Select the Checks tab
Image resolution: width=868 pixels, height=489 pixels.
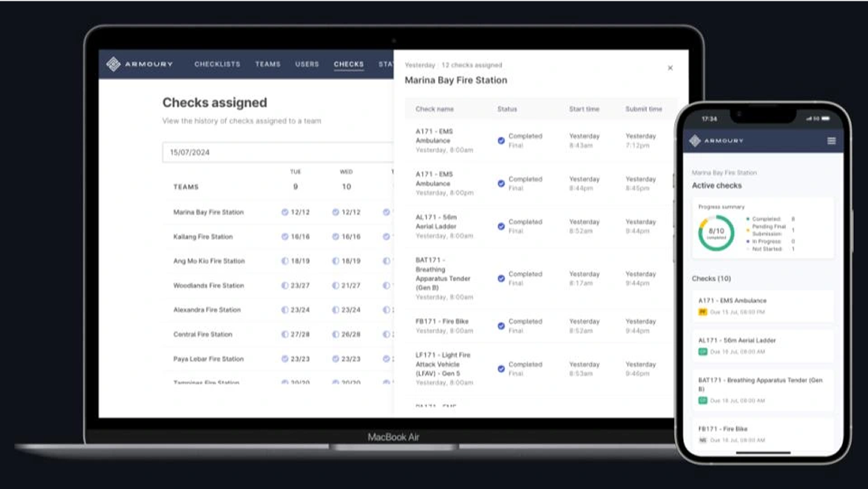point(348,64)
